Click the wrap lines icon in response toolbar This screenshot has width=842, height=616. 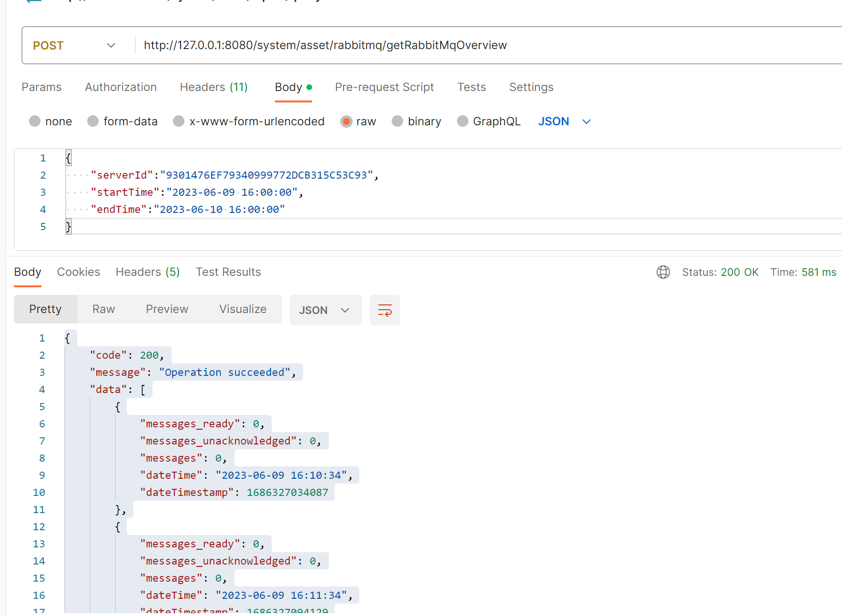click(385, 310)
